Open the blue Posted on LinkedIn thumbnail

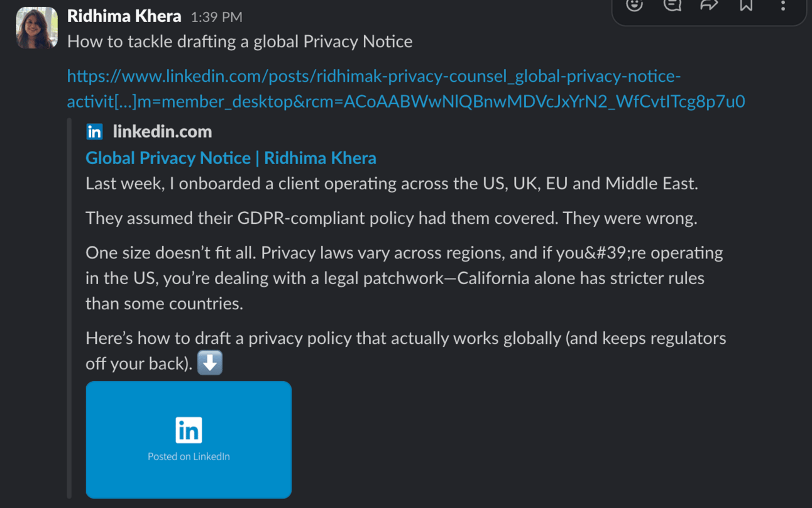click(x=189, y=439)
